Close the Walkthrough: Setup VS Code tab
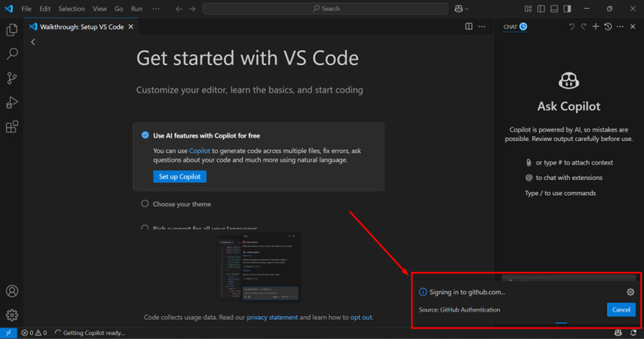Screen dimensions: 644x339 click(x=131, y=27)
